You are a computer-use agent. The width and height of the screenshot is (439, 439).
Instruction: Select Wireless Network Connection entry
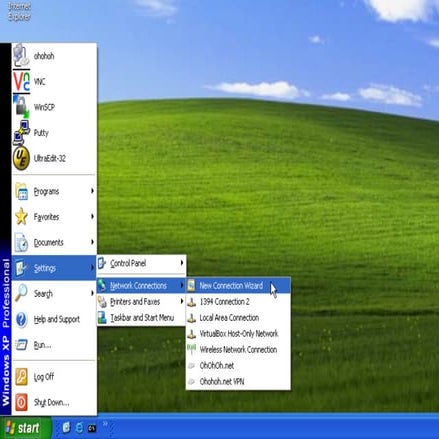click(x=238, y=349)
